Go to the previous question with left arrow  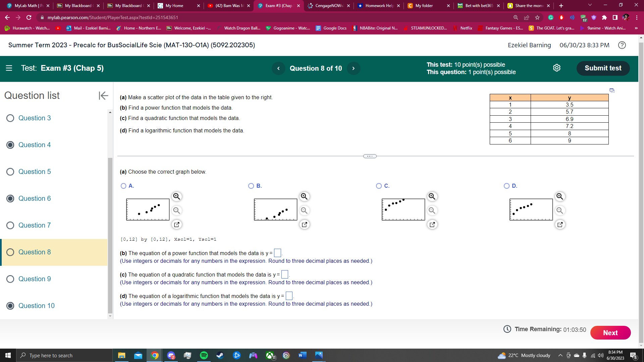(279, 68)
